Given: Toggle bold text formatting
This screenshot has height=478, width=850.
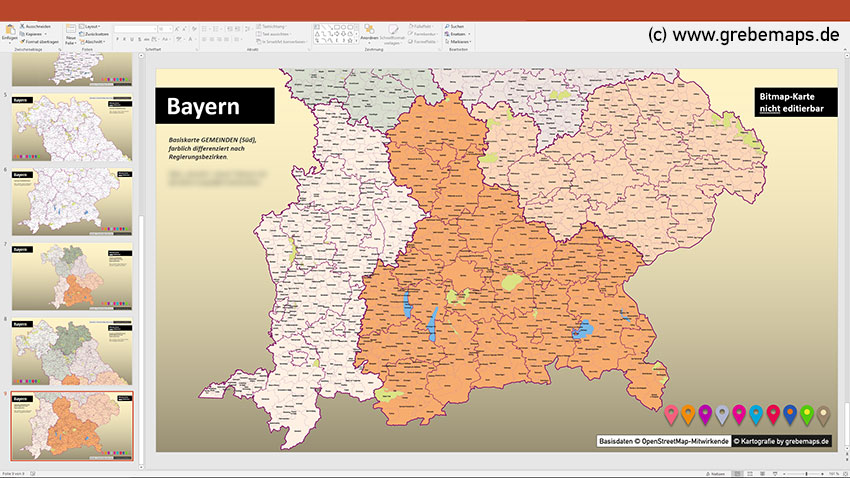Looking at the screenshot, I should coord(118,40).
